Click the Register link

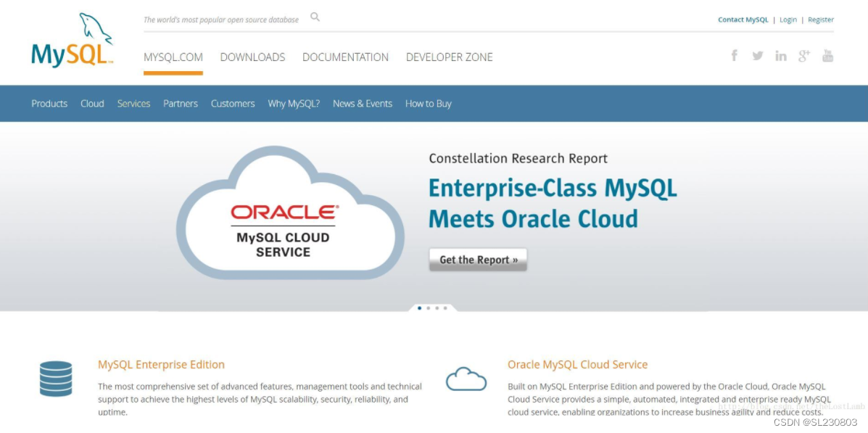pos(821,20)
